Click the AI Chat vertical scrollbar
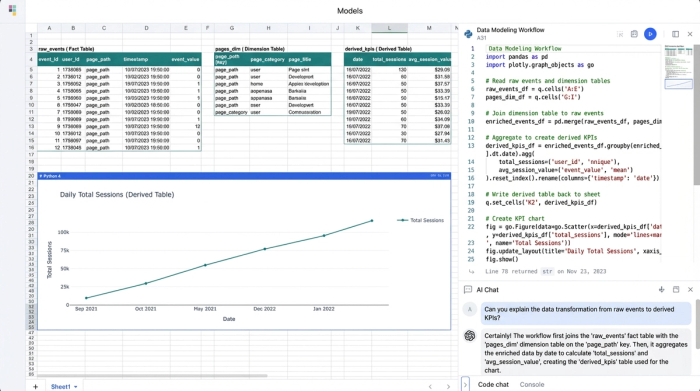 click(x=697, y=324)
